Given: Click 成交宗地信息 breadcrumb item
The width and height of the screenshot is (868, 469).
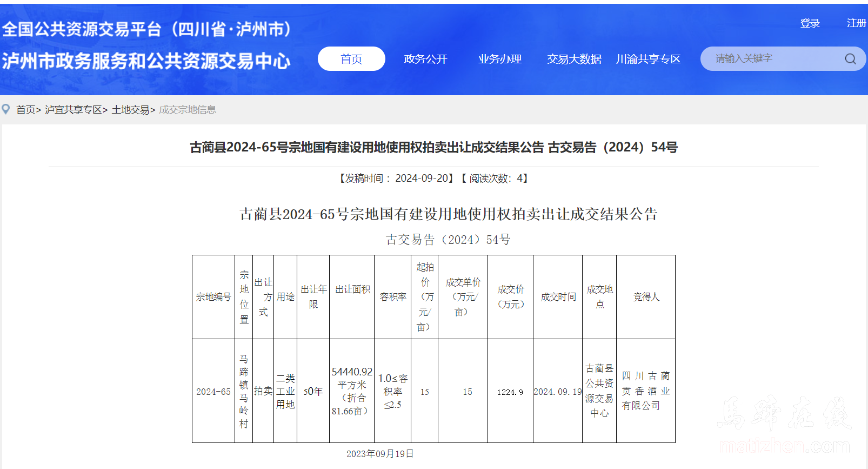Looking at the screenshot, I should 188,110.
